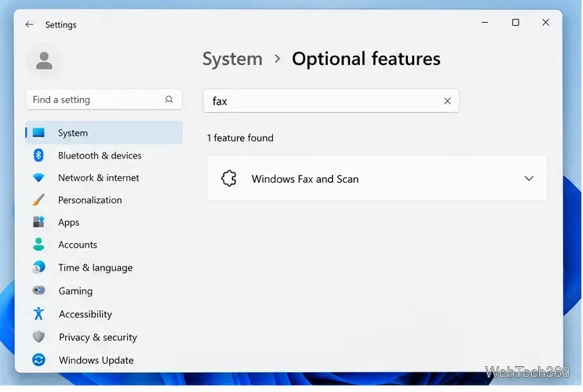
Task: Open Privacy & security label
Action: click(x=98, y=337)
